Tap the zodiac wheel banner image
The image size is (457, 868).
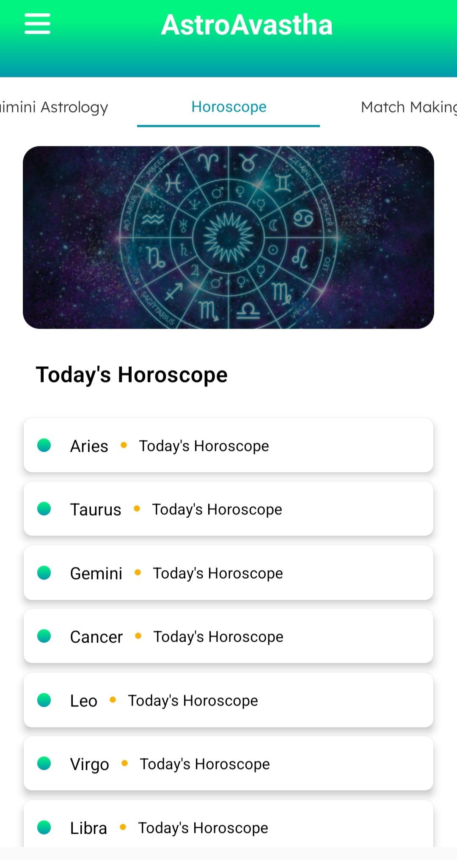(228, 237)
